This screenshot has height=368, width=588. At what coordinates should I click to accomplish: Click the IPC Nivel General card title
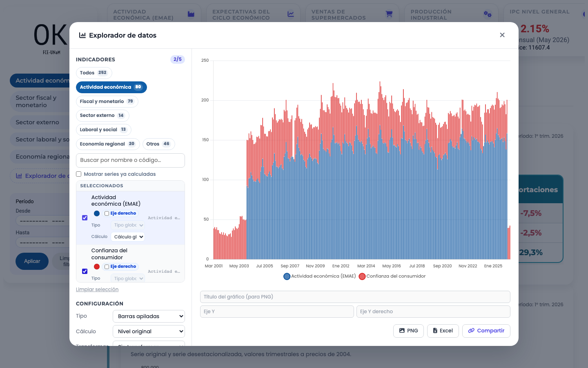(x=539, y=12)
